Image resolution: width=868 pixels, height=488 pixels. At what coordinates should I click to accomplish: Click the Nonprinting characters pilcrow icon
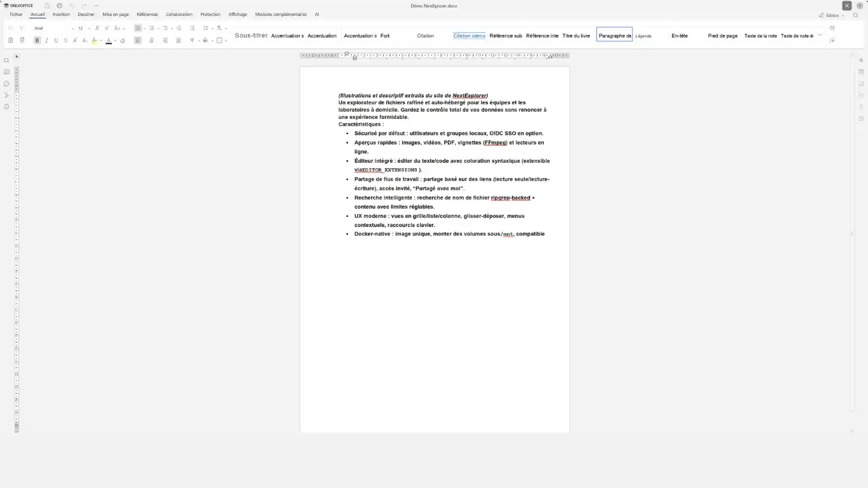tap(193, 40)
